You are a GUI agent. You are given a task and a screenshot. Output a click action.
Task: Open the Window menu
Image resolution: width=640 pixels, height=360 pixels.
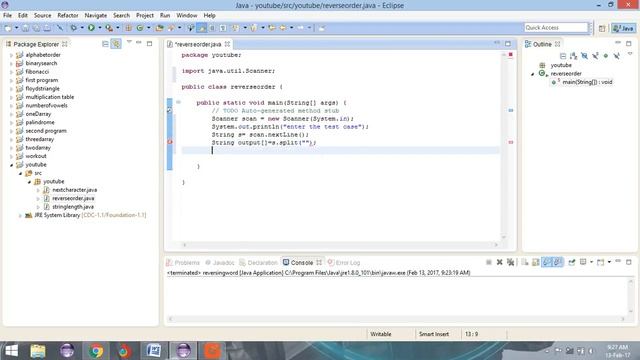[x=187, y=15]
